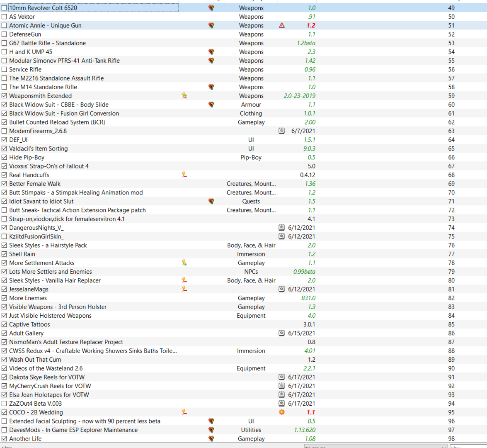Click the calendar icon on JesseJaneMags row
The image size is (487, 448).
point(281,289)
